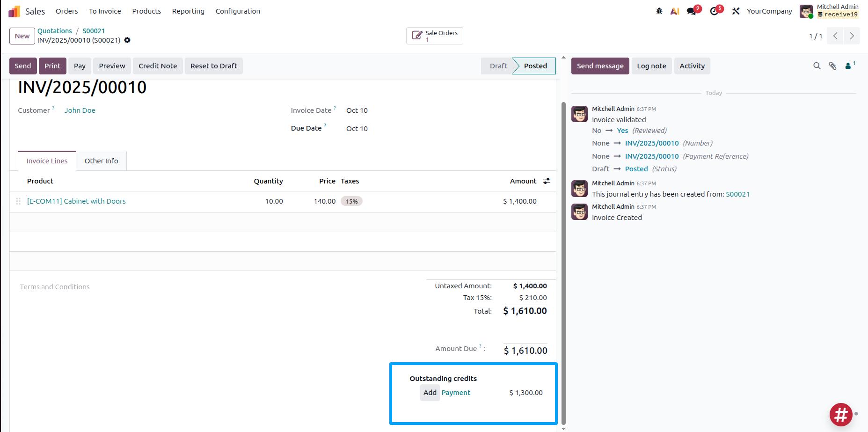Open the debug bug icon menu
868x432 pixels.
click(x=659, y=11)
